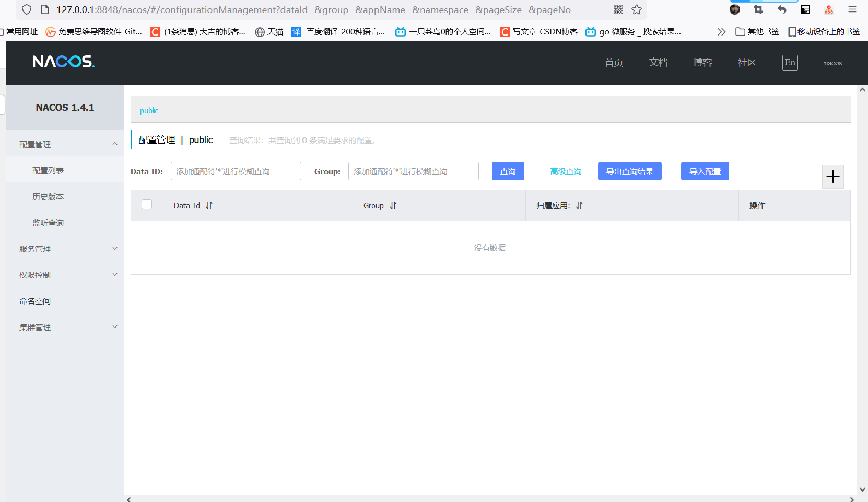Click the sort icon next to Data Id
868x502 pixels.
pyautogui.click(x=209, y=205)
